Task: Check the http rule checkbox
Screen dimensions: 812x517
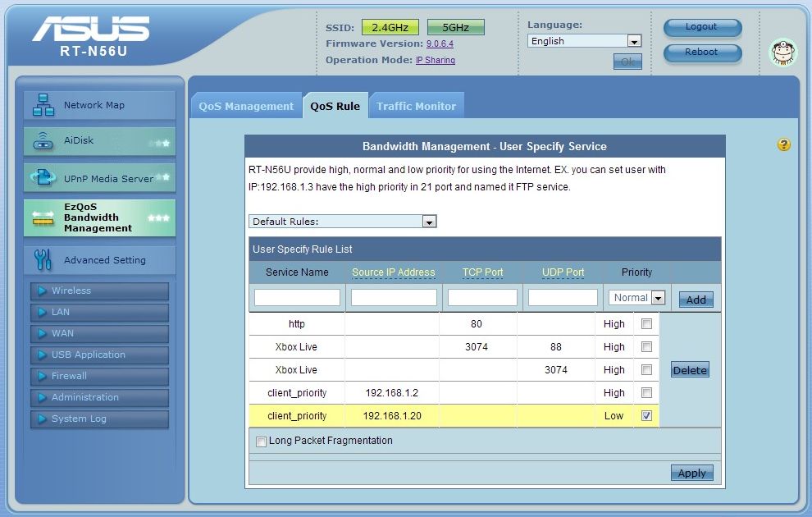Action: (x=646, y=324)
